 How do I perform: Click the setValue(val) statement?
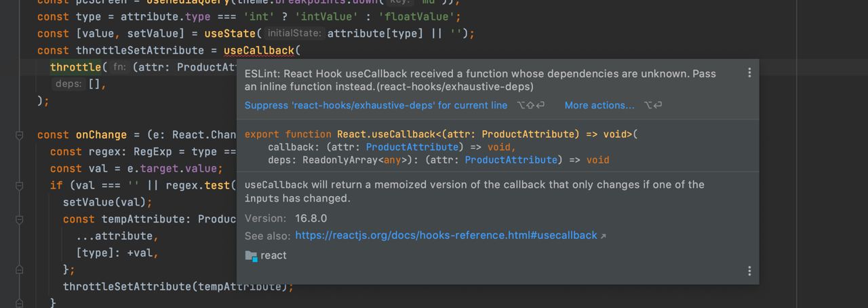coord(108,202)
